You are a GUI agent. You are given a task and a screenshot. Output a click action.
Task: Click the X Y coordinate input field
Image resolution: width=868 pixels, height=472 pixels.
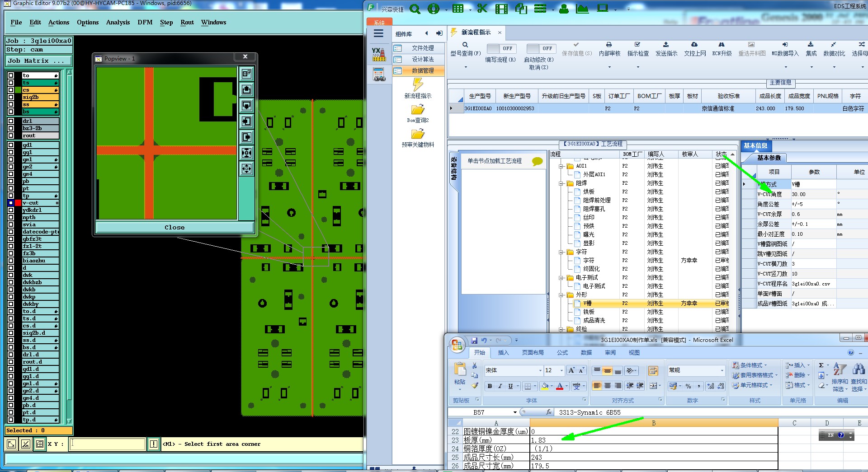(x=108, y=444)
